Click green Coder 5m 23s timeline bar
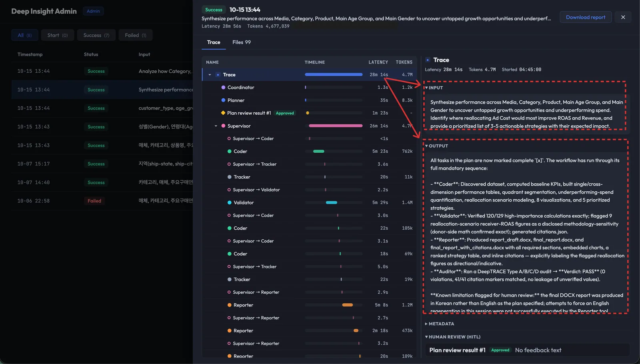 (x=318, y=151)
